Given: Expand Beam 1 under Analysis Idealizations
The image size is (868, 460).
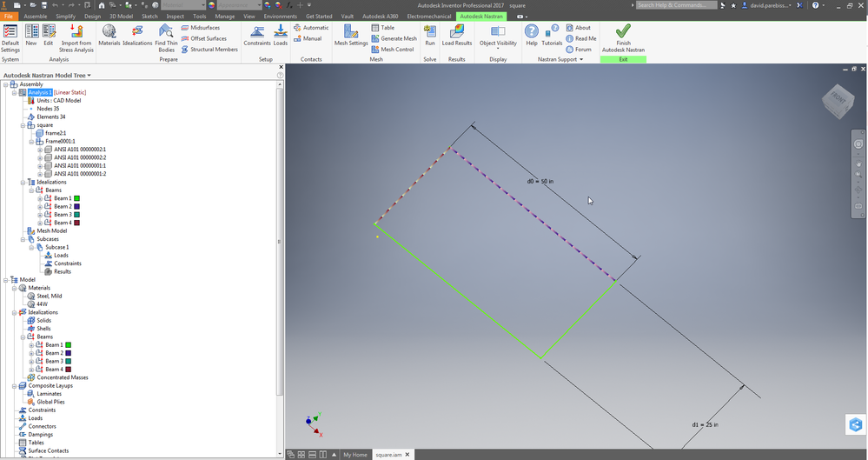Looking at the screenshot, I should (40, 198).
